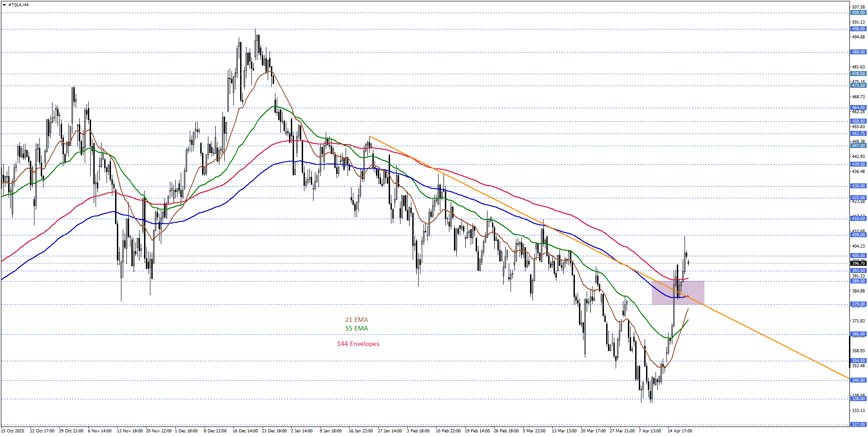The height and width of the screenshot is (436, 868).
Task: Select the purple shaded rectangle zone
Action: (x=678, y=292)
